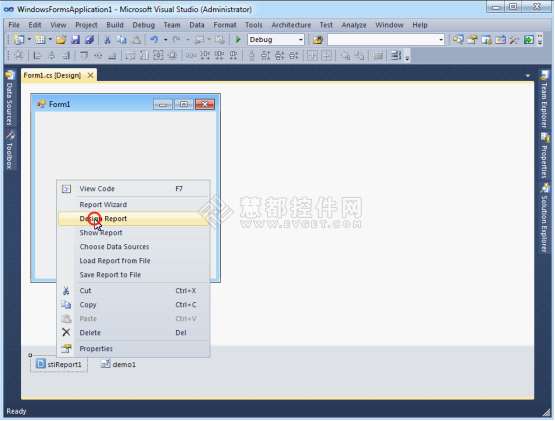Click the New Project toolbar icon
This screenshot has width=555, height=421.
pos(18,40)
